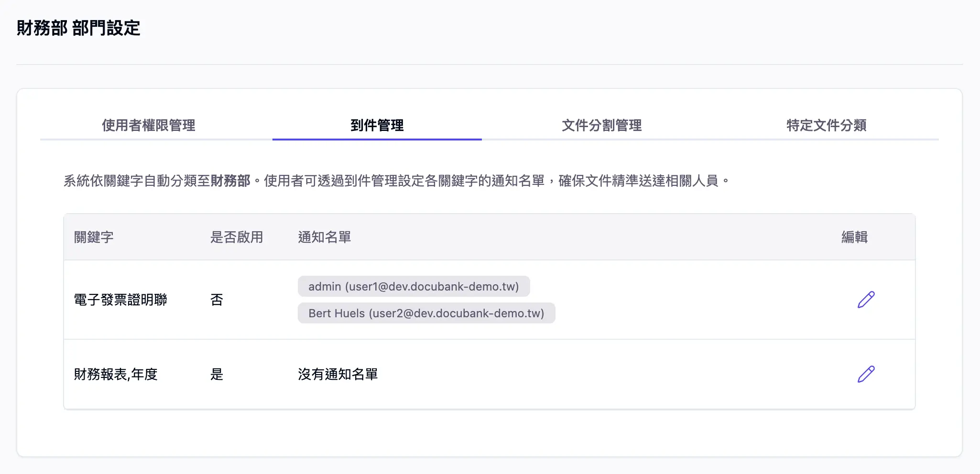
Task: Toggle the 是 status for 財務報表,年度
Action: [x=218, y=374]
